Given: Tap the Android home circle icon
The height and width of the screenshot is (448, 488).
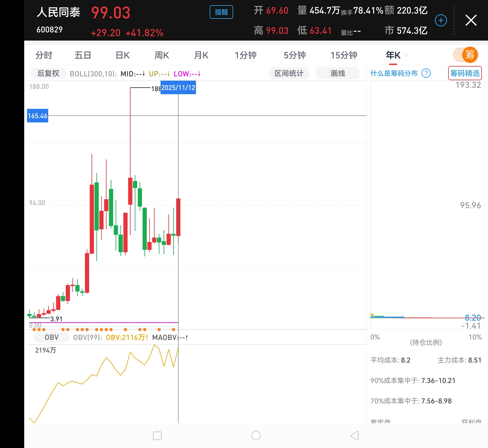Looking at the screenshot, I should (x=256, y=436).
